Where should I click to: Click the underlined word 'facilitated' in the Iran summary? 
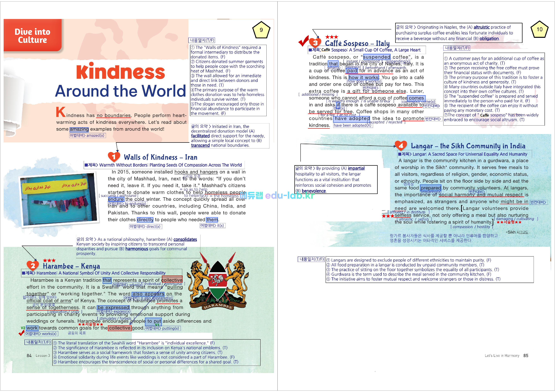tap(200, 136)
